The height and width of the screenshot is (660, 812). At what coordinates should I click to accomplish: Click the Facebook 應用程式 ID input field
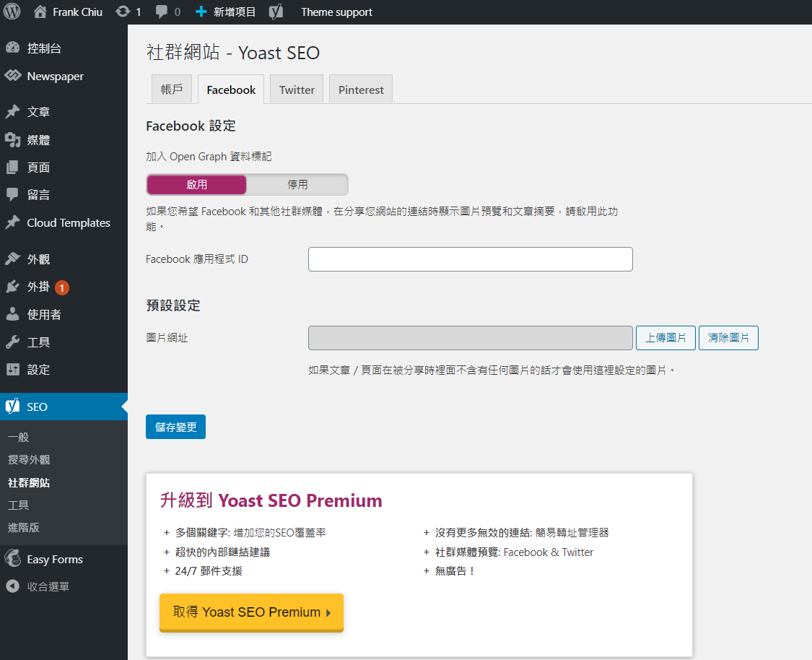(470, 259)
